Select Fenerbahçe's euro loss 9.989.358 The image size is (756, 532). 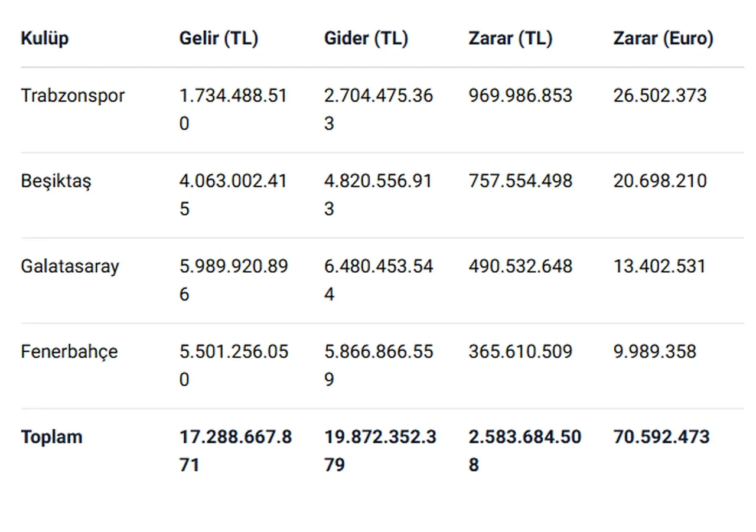tap(654, 352)
